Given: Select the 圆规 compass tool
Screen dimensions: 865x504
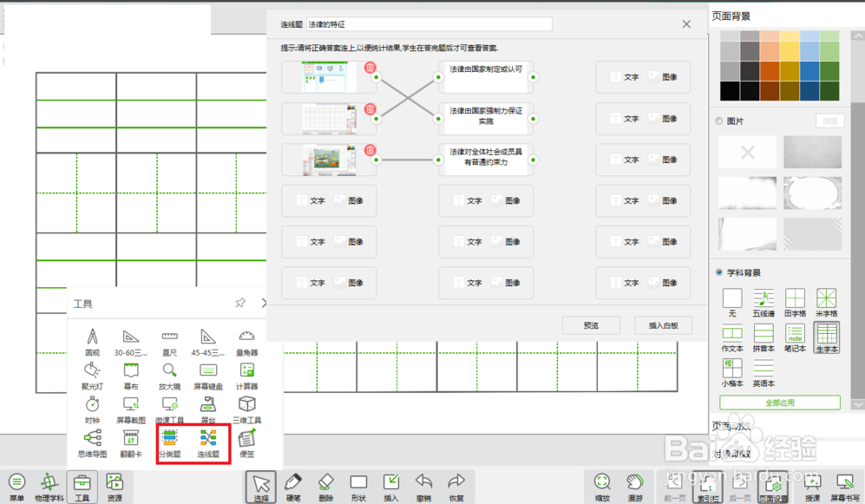Looking at the screenshot, I should pos(92,342).
